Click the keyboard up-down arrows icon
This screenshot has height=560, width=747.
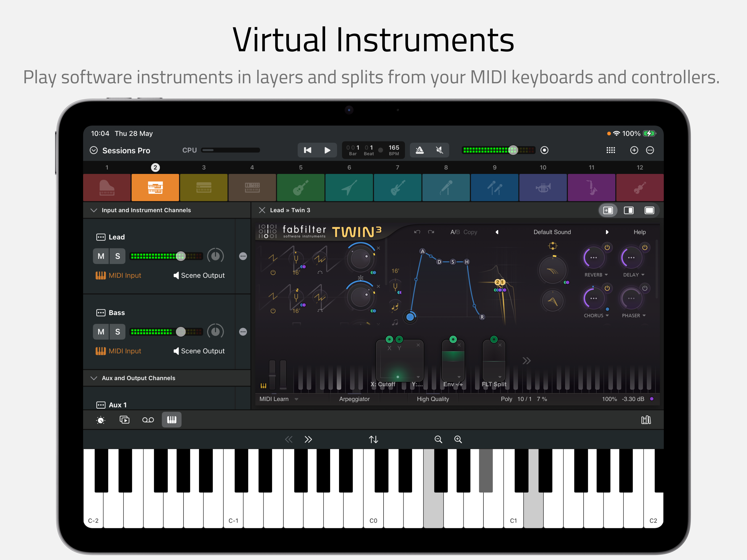click(373, 439)
